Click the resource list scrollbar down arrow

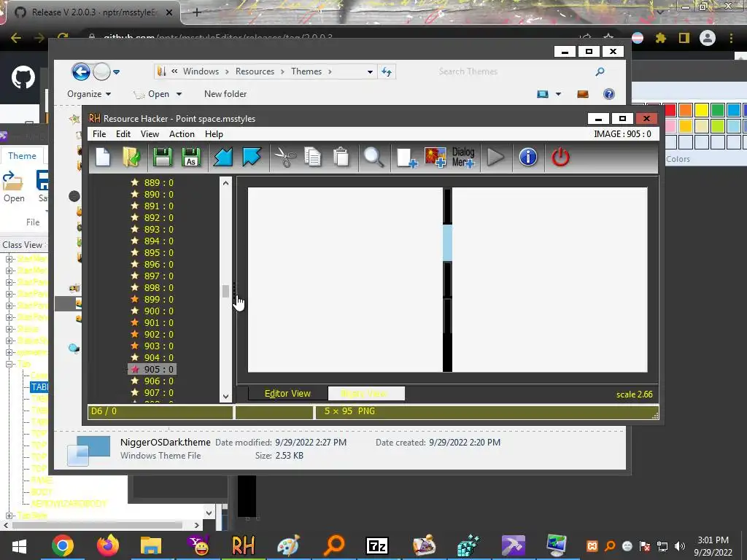coord(226,396)
